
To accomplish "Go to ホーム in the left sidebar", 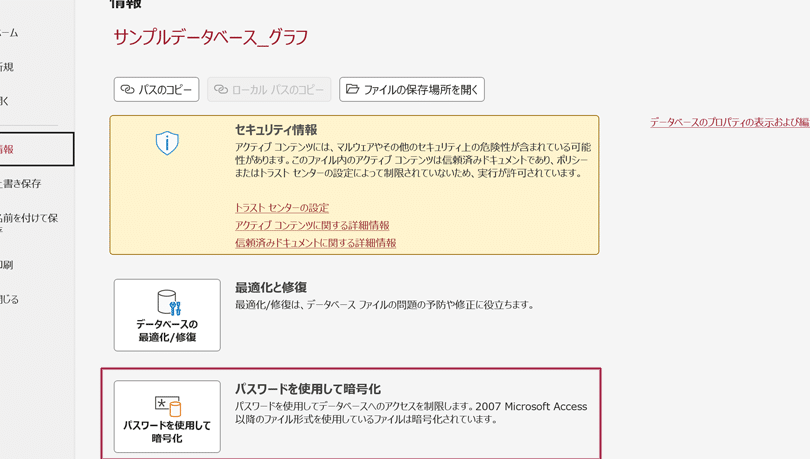I will (9, 33).
